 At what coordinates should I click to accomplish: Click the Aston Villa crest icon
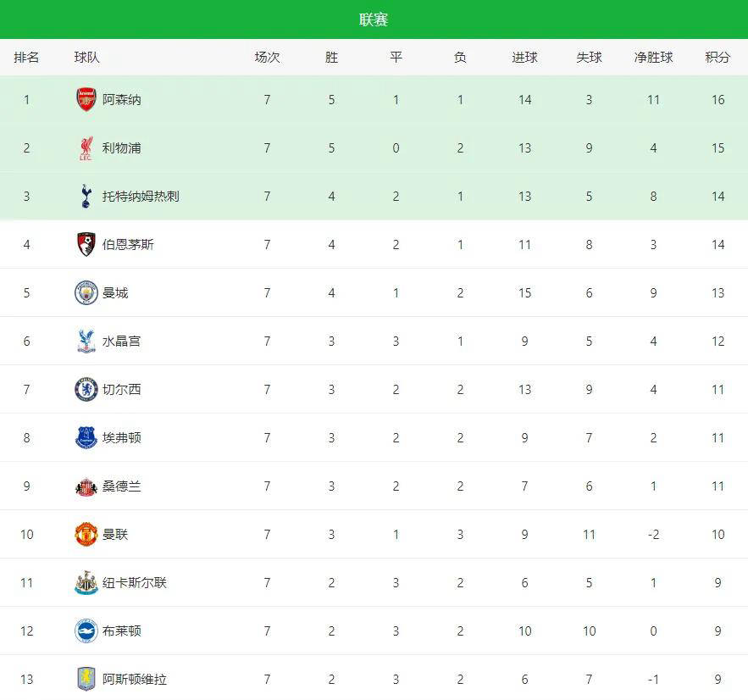86,680
